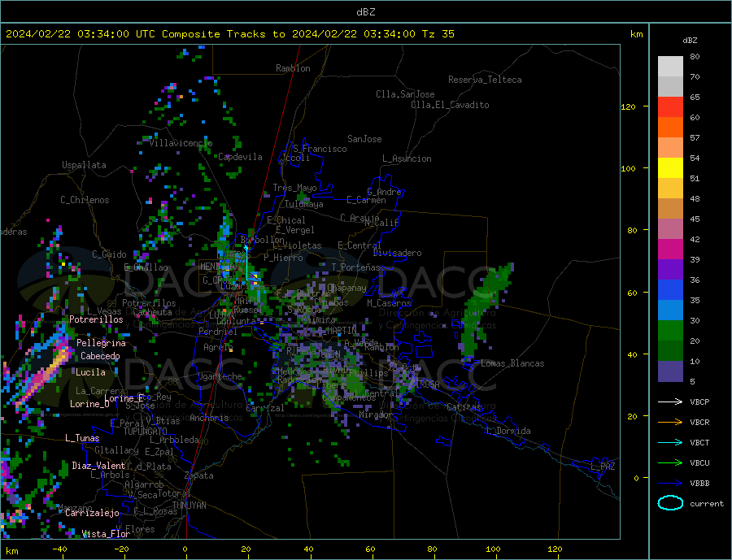Click the 'Tz 35' threshold text in header

438,34
